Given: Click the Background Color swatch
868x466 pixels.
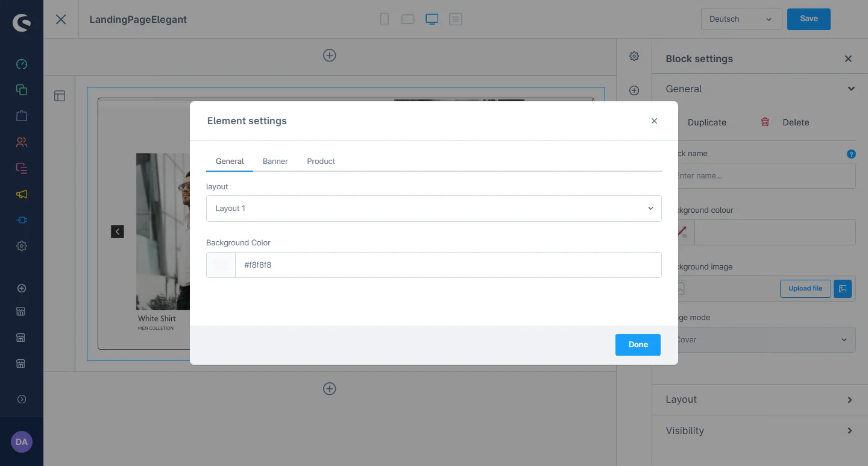Looking at the screenshot, I should click(x=221, y=265).
